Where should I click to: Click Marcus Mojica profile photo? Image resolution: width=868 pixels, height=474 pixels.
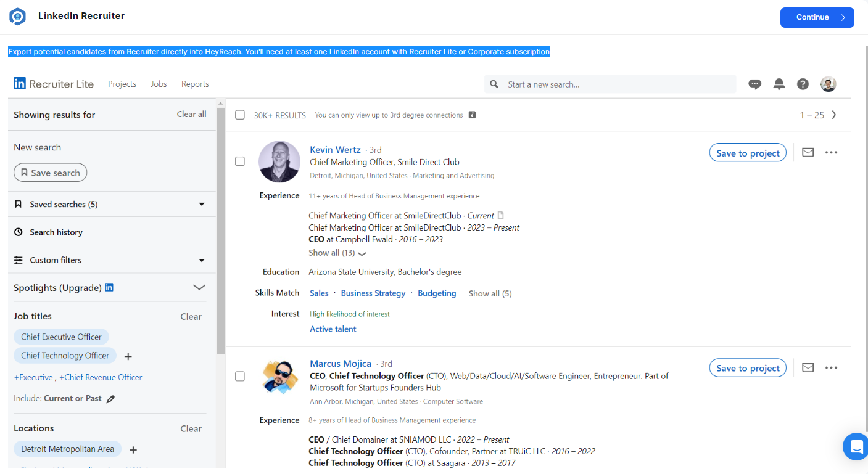(279, 377)
